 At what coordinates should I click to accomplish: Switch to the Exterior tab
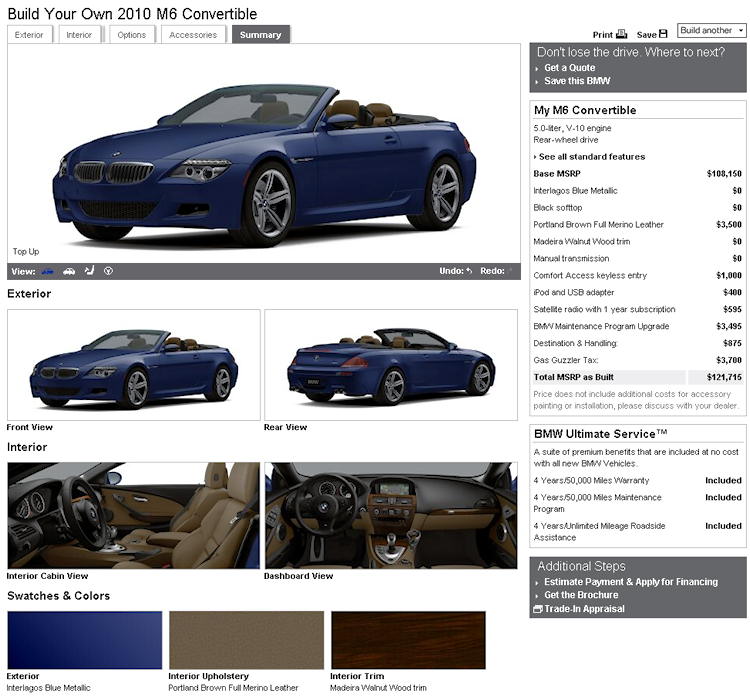29,35
